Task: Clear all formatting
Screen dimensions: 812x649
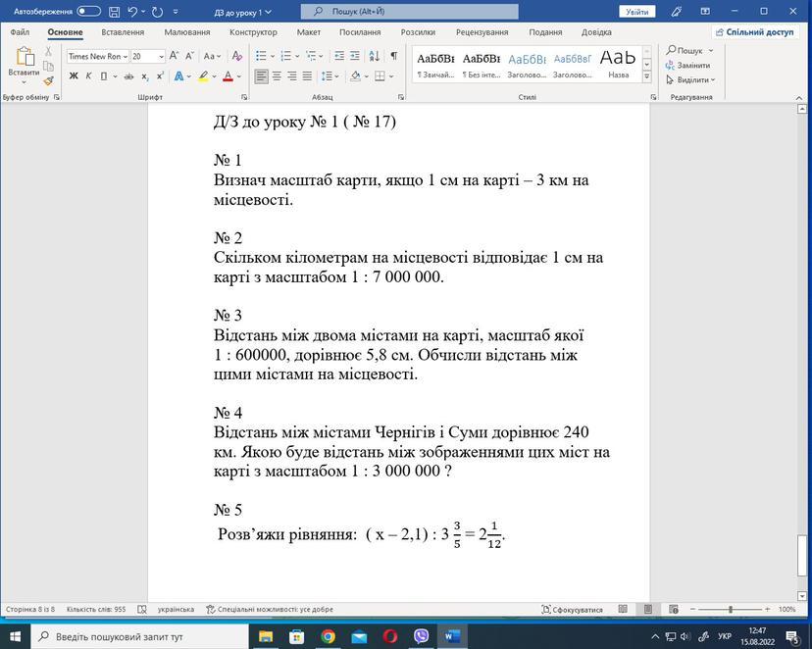Action: pyautogui.click(x=236, y=55)
